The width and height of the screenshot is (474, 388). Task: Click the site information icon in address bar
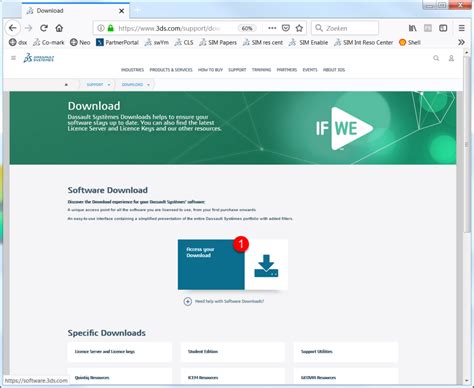(x=101, y=28)
